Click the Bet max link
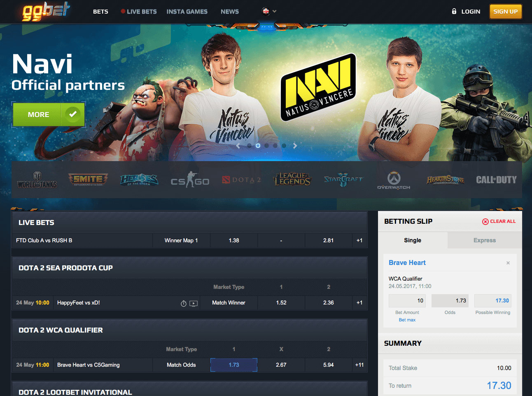532x396 pixels. point(407,320)
